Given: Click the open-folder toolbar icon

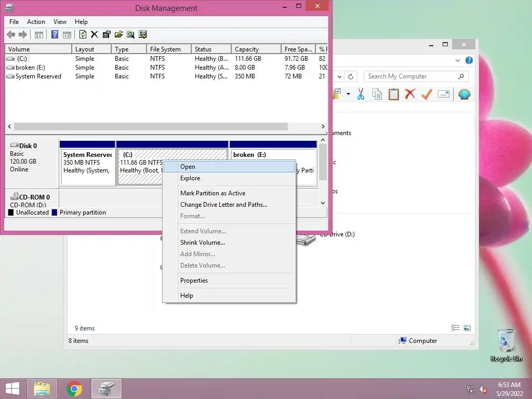Looking at the screenshot, I should point(119,34).
